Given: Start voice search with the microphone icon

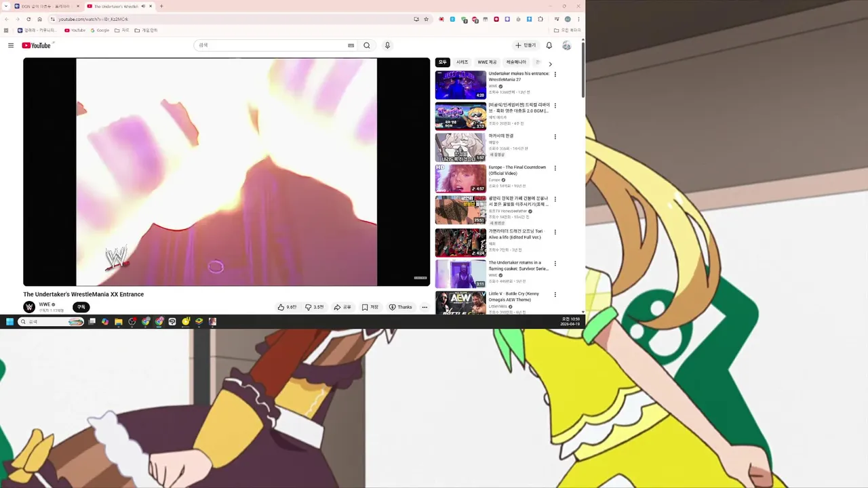Looking at the screenshot, I should pyautogui.click(x=387, y=45).
